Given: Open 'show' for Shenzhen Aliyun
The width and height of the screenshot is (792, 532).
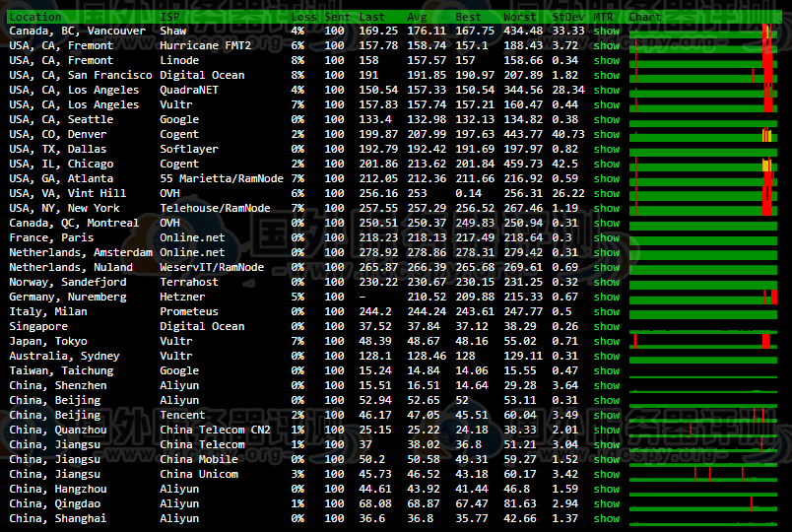Looking at the screenshot, I should (x=606, y=385).
